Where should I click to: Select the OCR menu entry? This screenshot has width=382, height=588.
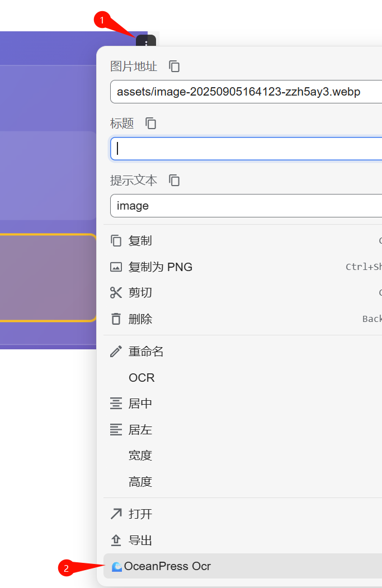coord(141,377)
